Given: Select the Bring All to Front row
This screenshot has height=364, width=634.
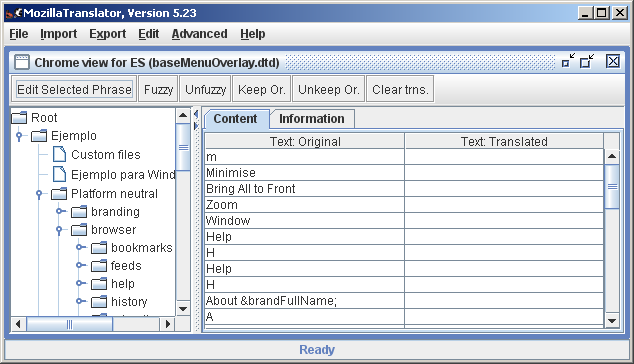Looking at the screenshot, I should click(404, 188).
